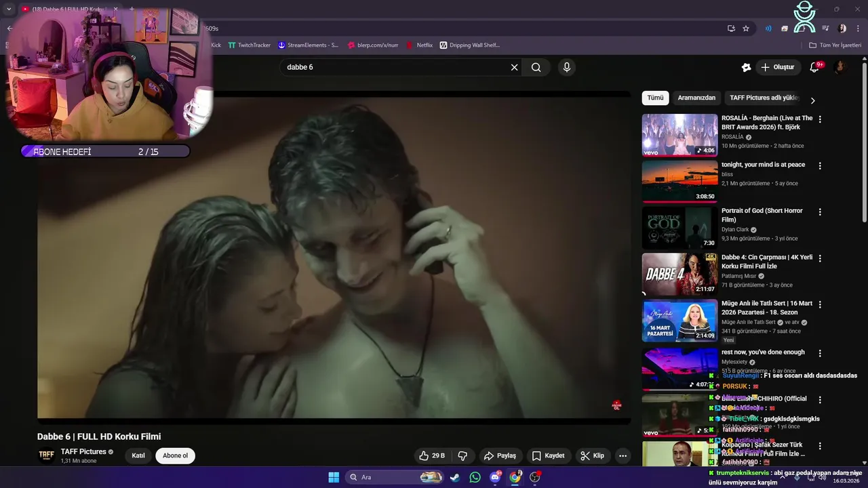Viewport: 868px width, 488px height.
Task: Open Kick bookmark
Action: coord(216,45)
